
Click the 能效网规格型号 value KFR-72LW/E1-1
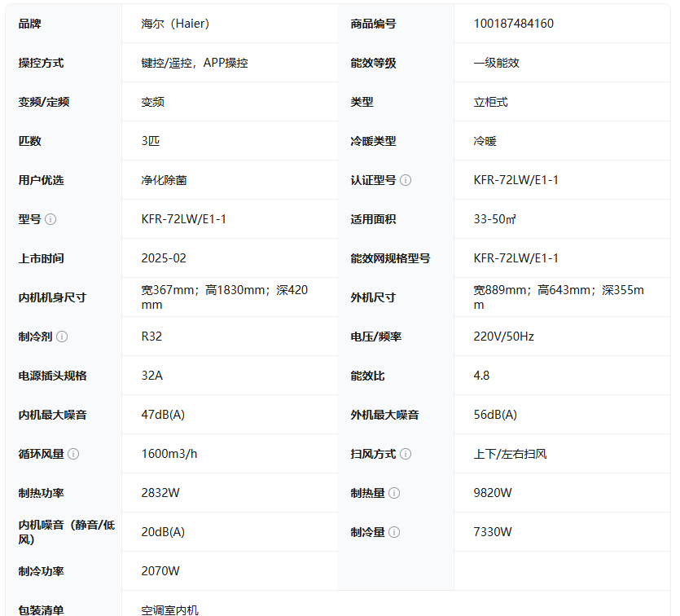(x=516, y=258)
